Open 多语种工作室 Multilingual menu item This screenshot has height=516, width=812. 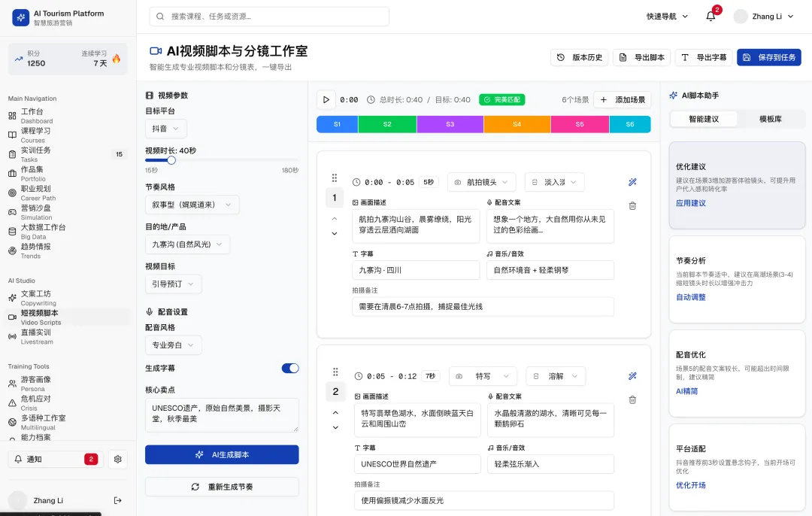pos(68,422)
